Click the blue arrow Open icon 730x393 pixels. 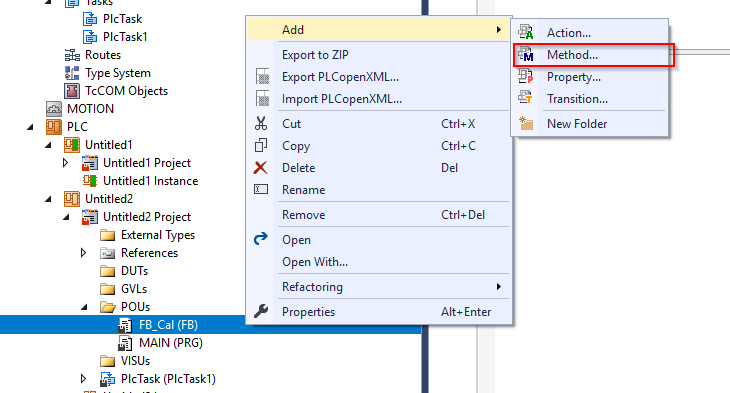tap(261, 239)
